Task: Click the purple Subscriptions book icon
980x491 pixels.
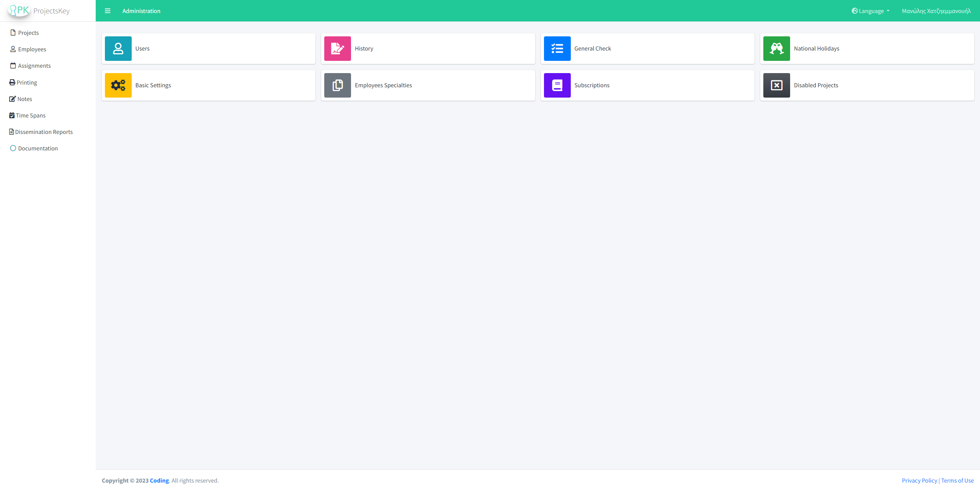Action: (x=557, y=85)
